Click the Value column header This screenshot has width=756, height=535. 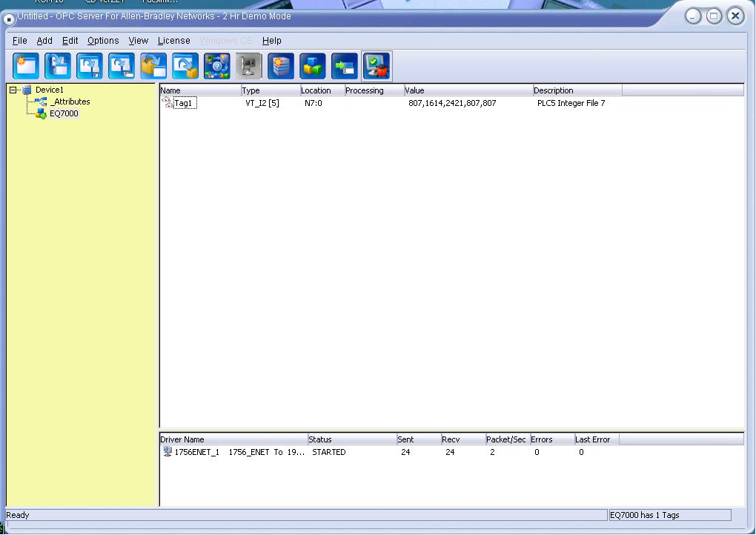[468, 90]
